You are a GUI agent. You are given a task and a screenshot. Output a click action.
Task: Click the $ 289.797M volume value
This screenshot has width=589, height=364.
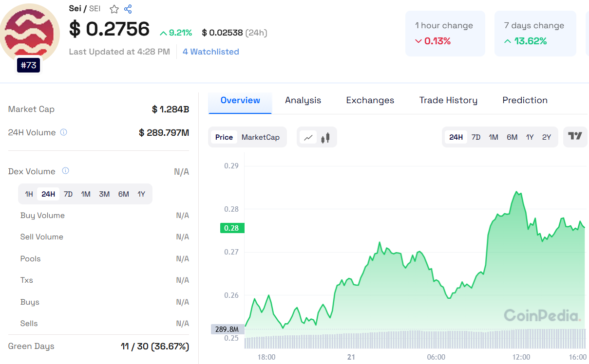tap(164, 132)
